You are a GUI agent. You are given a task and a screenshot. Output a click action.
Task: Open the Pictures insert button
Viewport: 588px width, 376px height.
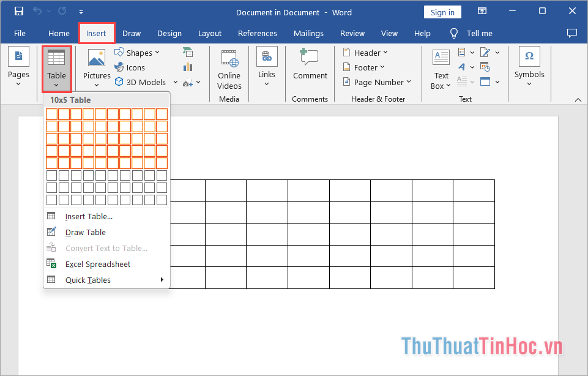97,68
